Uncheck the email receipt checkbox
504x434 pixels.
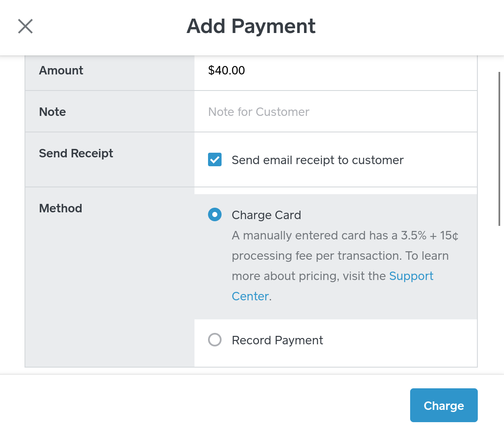pyautogui.click(x=215, y=160)
